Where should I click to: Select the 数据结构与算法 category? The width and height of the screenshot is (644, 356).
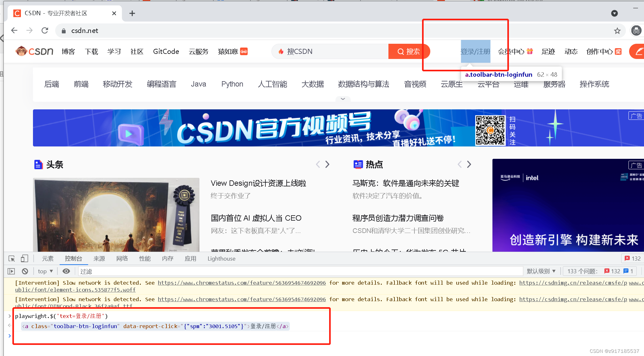click(364, 84)
